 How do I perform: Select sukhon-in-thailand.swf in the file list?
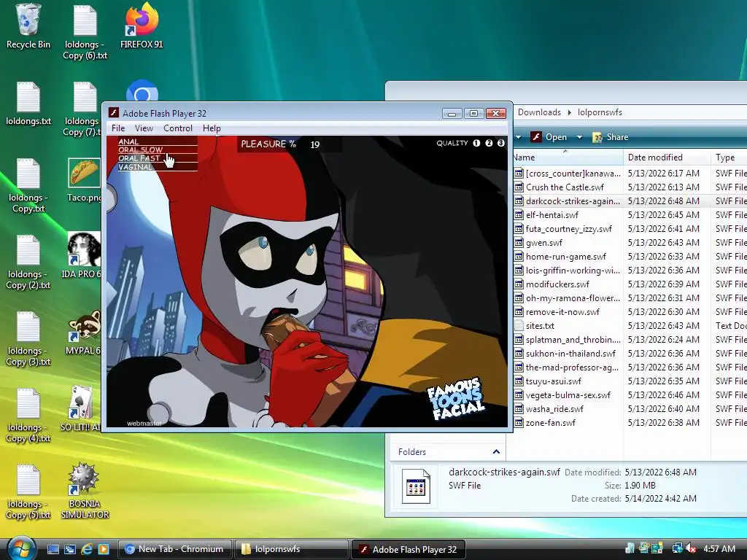coord(570,354)
